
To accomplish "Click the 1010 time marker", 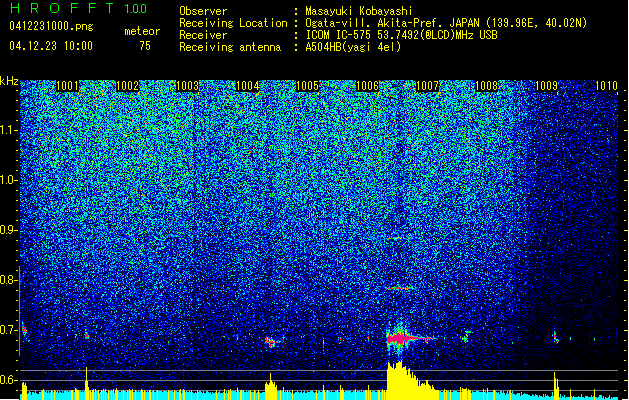I will click(606, 86).
